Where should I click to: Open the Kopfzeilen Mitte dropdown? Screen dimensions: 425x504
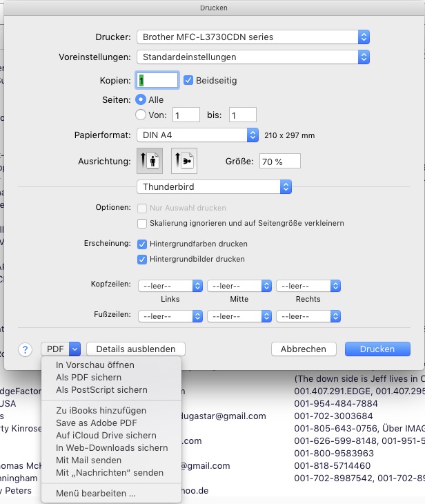click(239, 286)
